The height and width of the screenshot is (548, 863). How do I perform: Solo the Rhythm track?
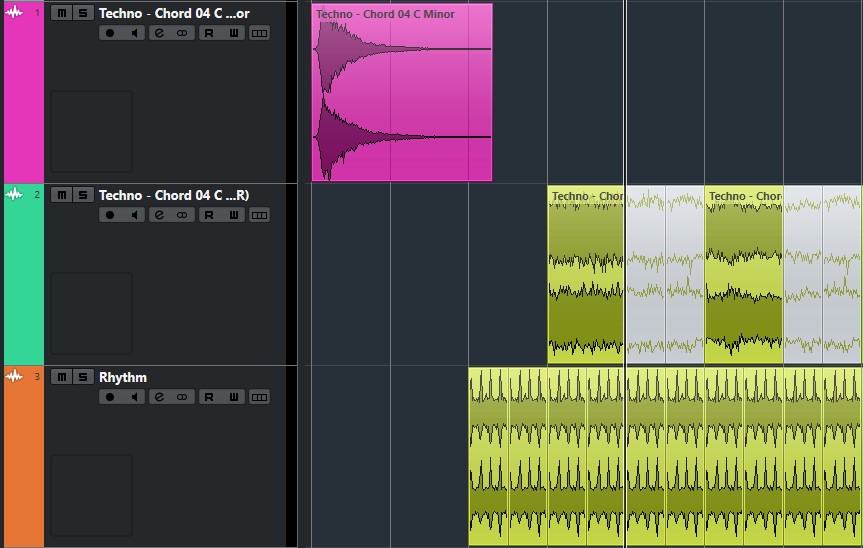83,377
